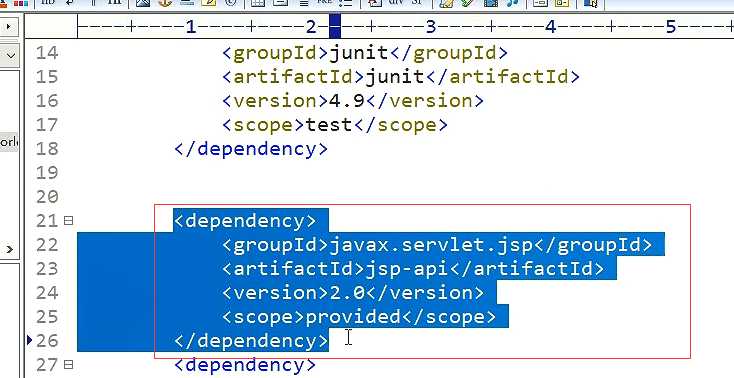Click ruler mark 5
Image resolution: width=734 pixels, height=378 pixels.
tap(671, 27)
